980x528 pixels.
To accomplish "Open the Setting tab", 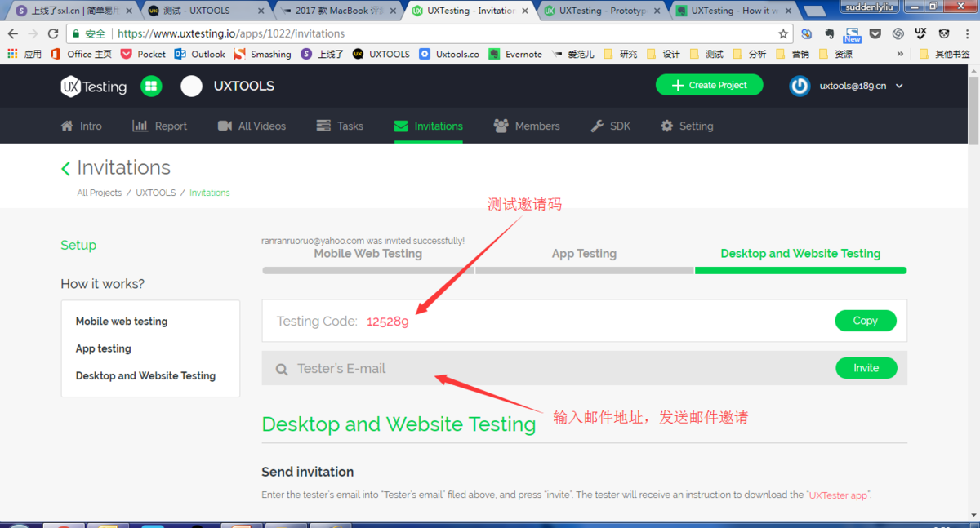I will click(687, 126).
